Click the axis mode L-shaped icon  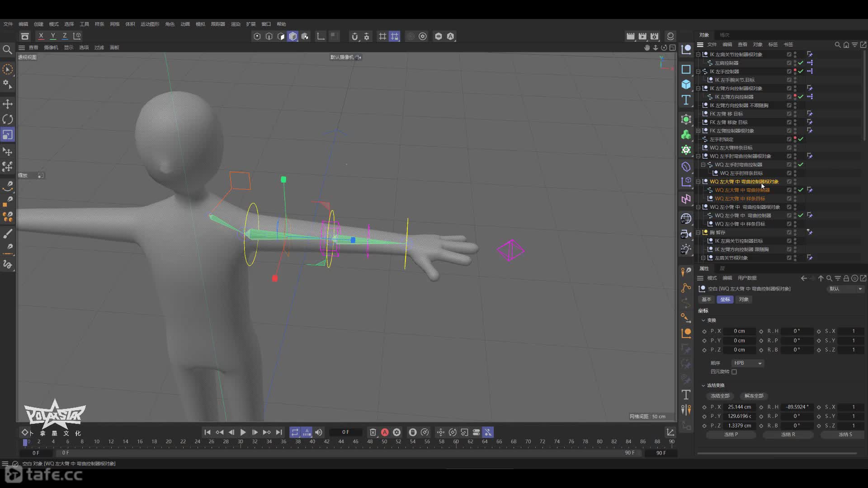[321, 36]
